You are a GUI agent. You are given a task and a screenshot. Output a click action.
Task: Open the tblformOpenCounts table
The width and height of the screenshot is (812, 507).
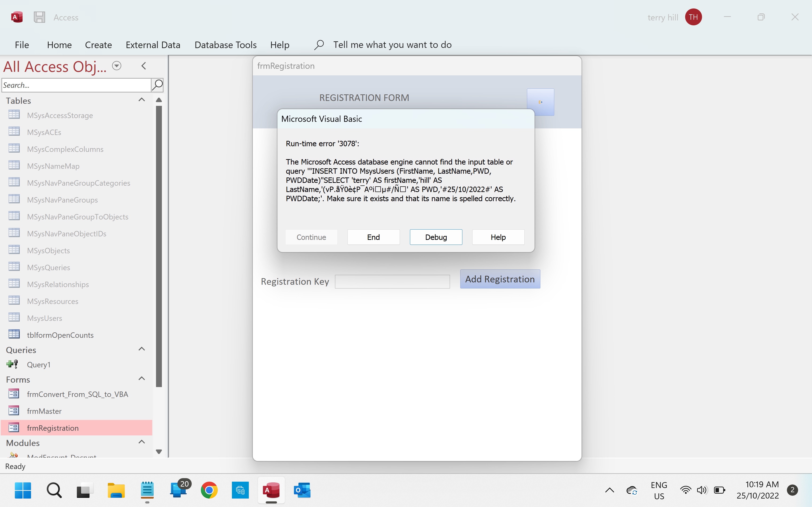pyautogui.click(x=60, y=335)
